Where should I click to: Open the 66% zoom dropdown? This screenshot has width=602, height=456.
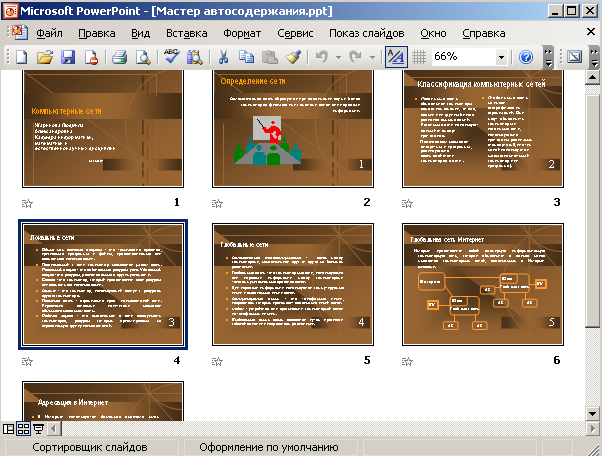click(x=501, y=57)
